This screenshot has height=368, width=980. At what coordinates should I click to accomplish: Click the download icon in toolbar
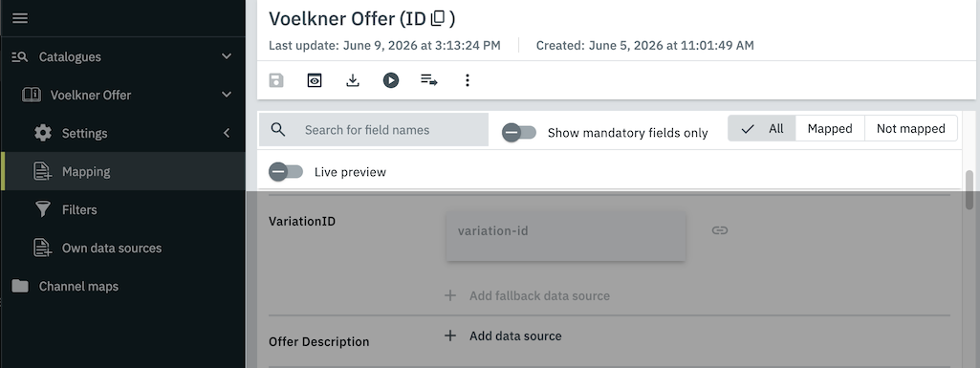[353, 80]
